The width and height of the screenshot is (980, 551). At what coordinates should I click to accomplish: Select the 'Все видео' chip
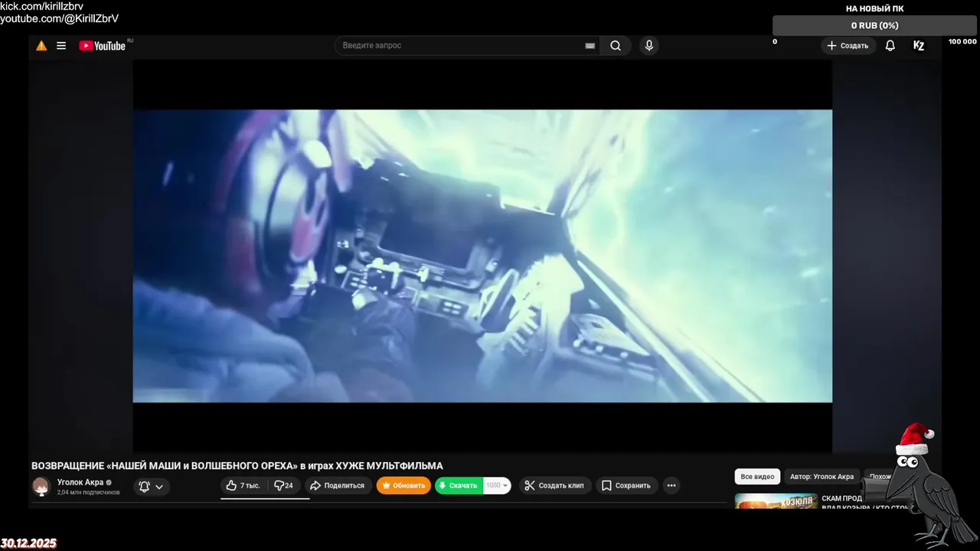point(757,477)
